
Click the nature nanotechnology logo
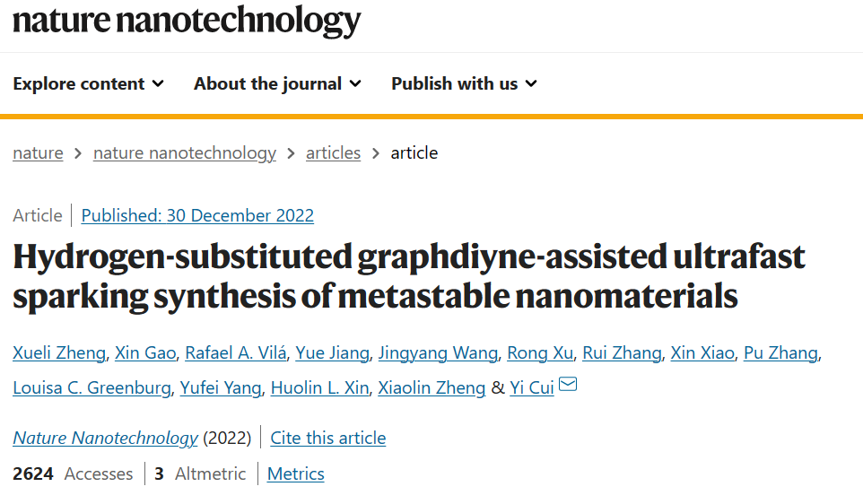[x=187, y=20]
